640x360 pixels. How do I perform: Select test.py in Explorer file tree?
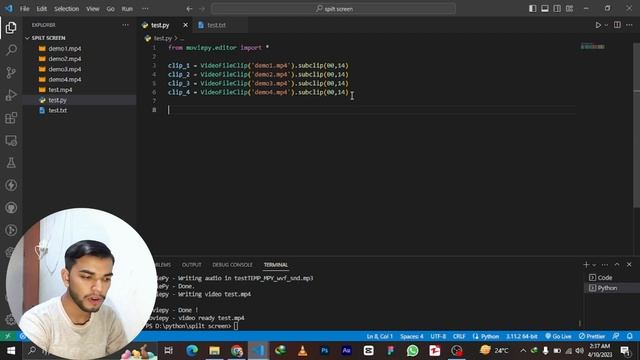point(57,100)
